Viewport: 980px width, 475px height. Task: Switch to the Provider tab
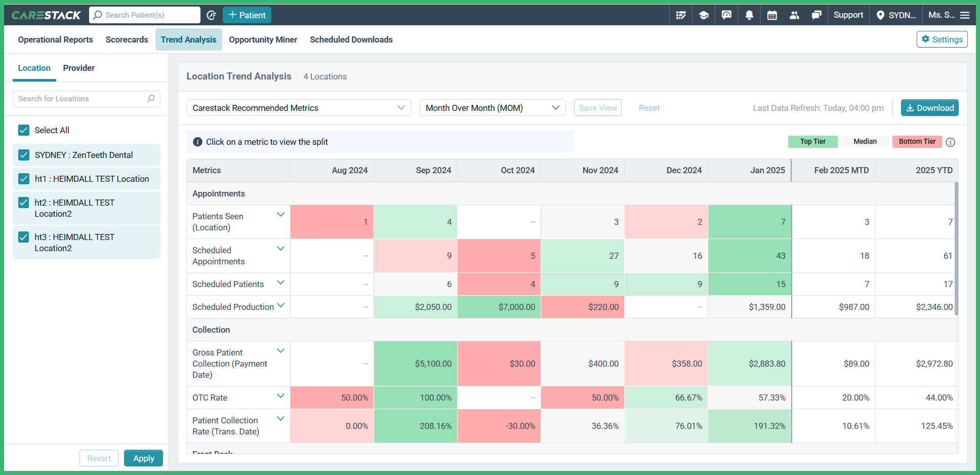pyautogui.click(x=78, y=68)
